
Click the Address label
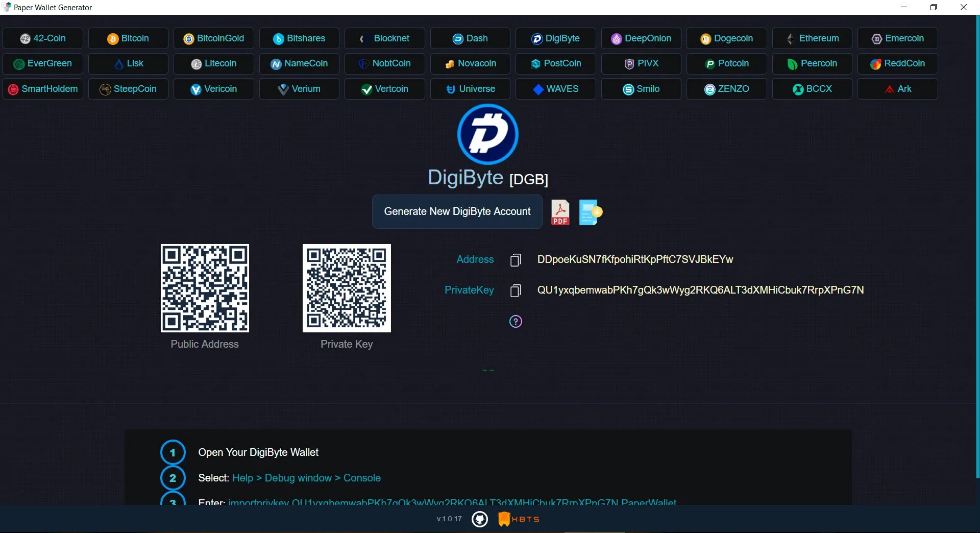[475, 259]
